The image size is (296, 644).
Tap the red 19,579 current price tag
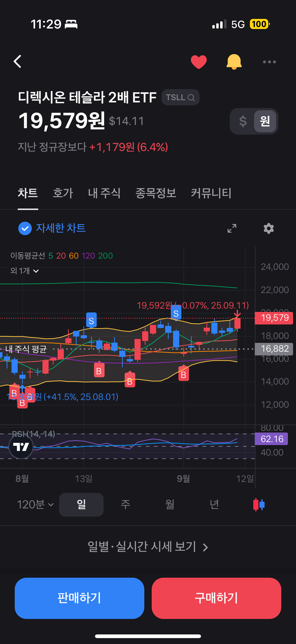[x=274, y=318]
